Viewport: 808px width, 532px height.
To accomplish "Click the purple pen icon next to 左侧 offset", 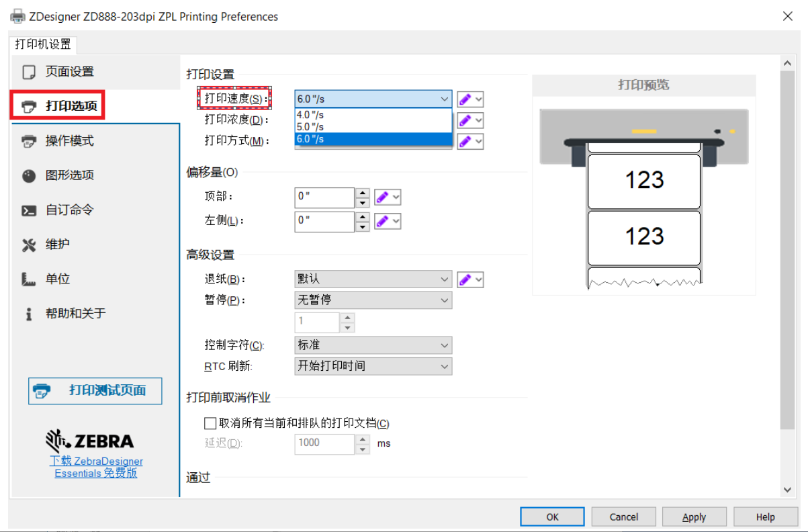I will [382, 221].
